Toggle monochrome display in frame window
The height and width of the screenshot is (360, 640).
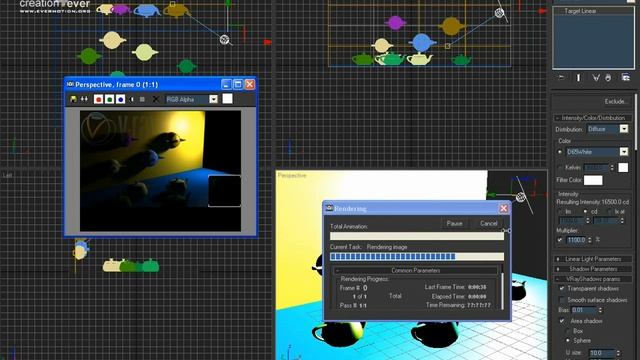pos(142,99)
